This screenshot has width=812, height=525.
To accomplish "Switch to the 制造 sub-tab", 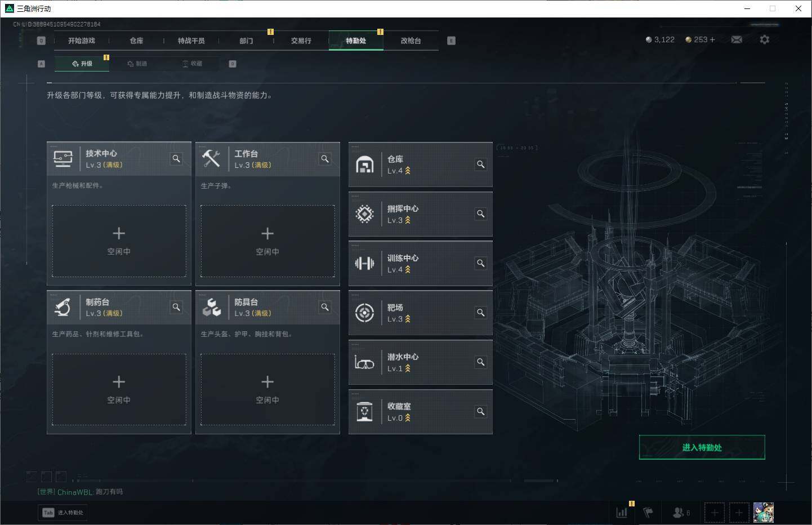I will (137, 64).
